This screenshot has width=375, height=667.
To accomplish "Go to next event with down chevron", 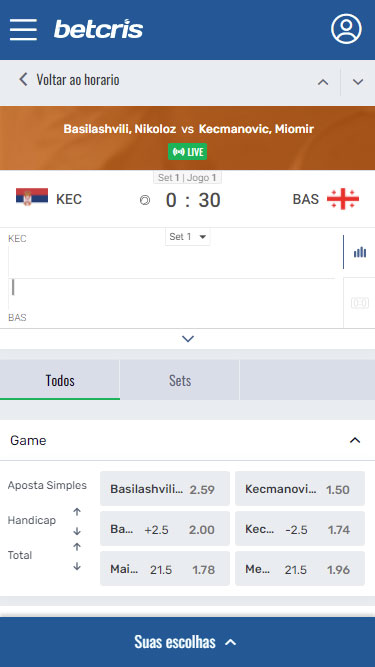I will (x=358, y=82).
